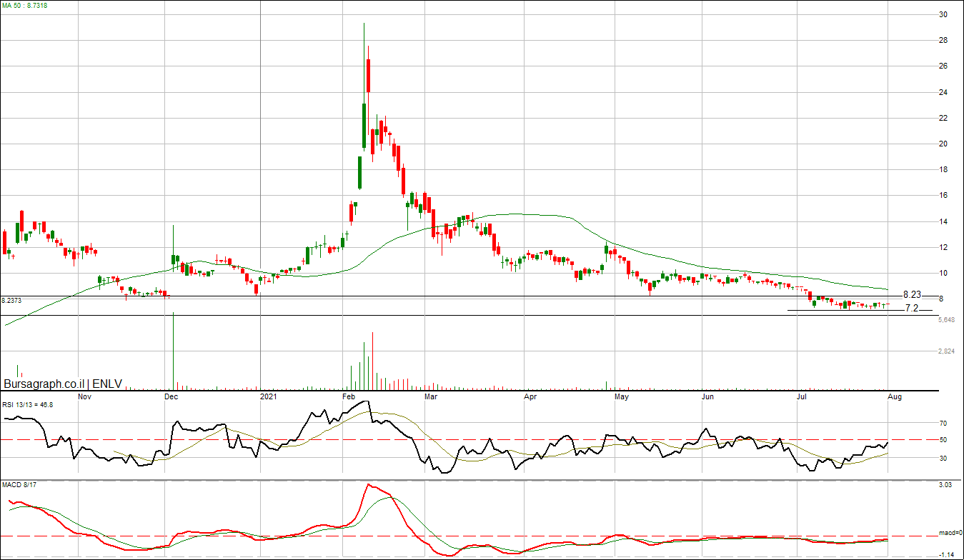This screenshot has width=964, height=560.
Task: Click the 70 level label on the RSI scale
Action: point(943,423)
